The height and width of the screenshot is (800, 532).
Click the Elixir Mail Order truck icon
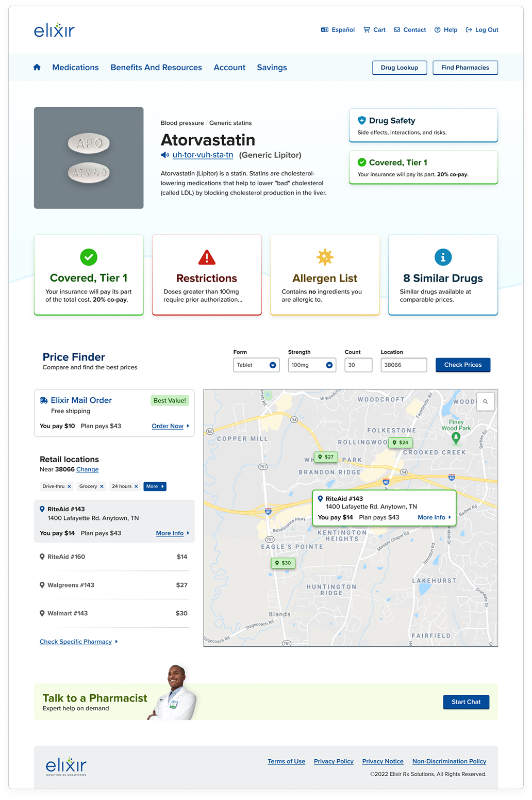[44, 400]
